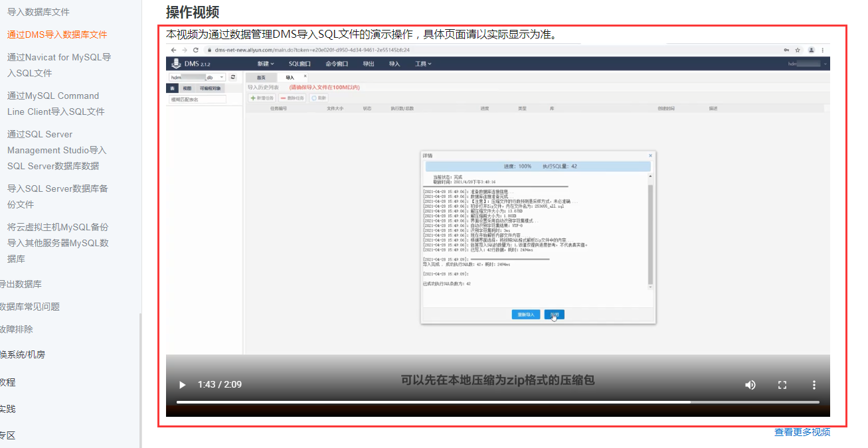Viewport: 868px width, 448px height.
Task: Click the database refresh icon beside the db dropdown
Action: tap(233, 77)
